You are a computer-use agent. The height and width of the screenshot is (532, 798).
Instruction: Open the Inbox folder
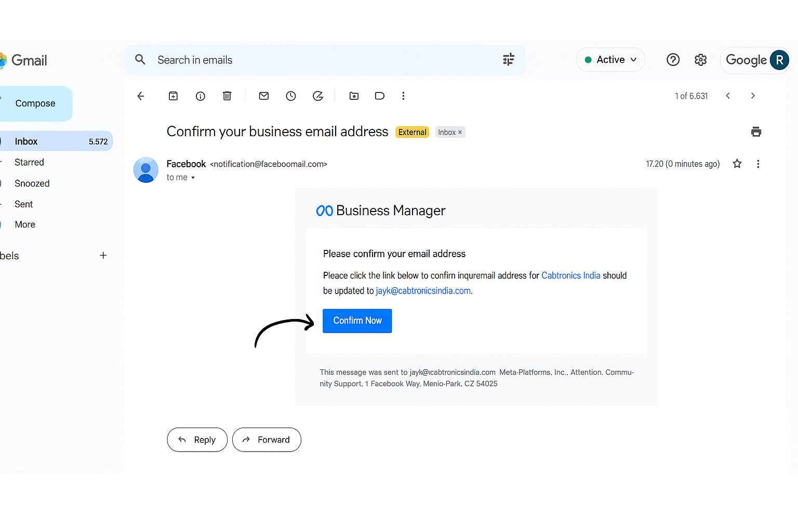point(56,141)
